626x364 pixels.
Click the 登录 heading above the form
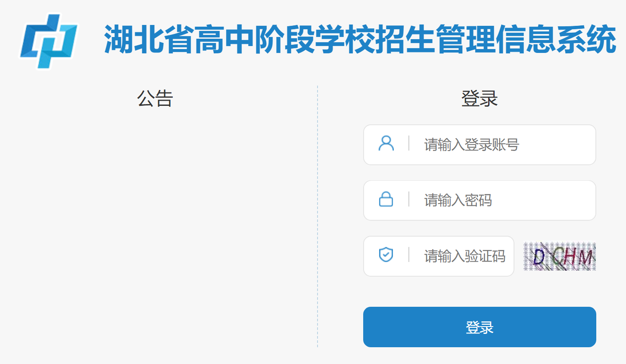(480, 99)
